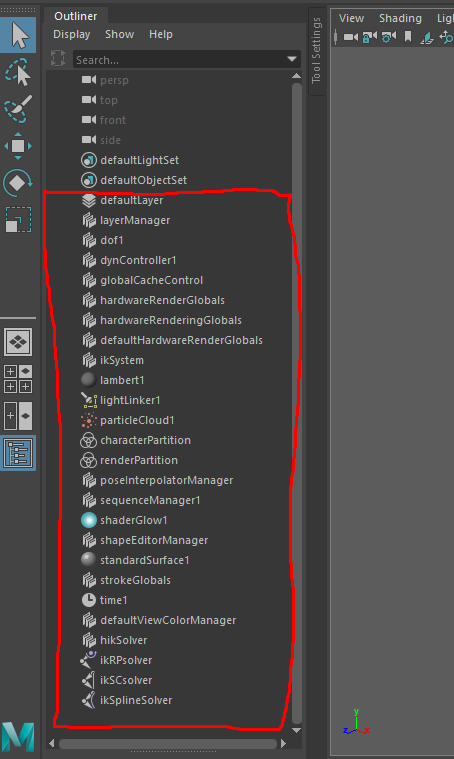
Task: Click horizontal scroll right arrow
Action: (283, 743)
